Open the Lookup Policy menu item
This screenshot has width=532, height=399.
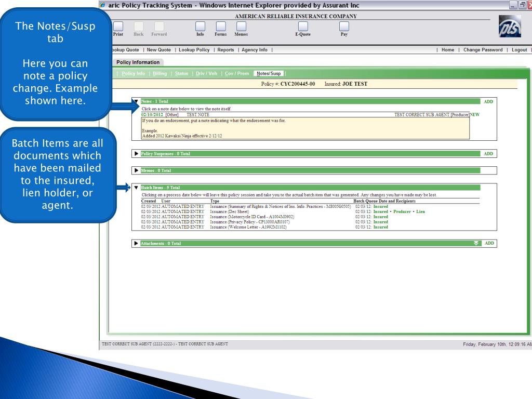click(194, 50)
